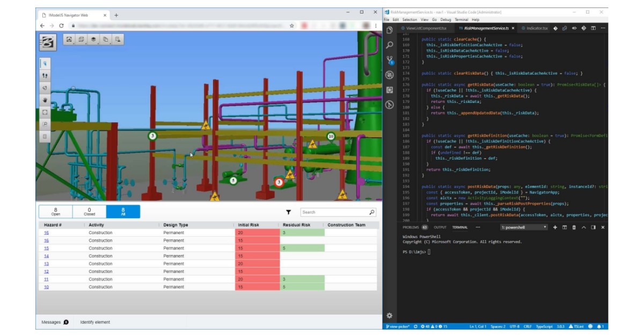644x336 pixels.
Task: Toggle the All hazards filter
Action: (x=122, y=211)
